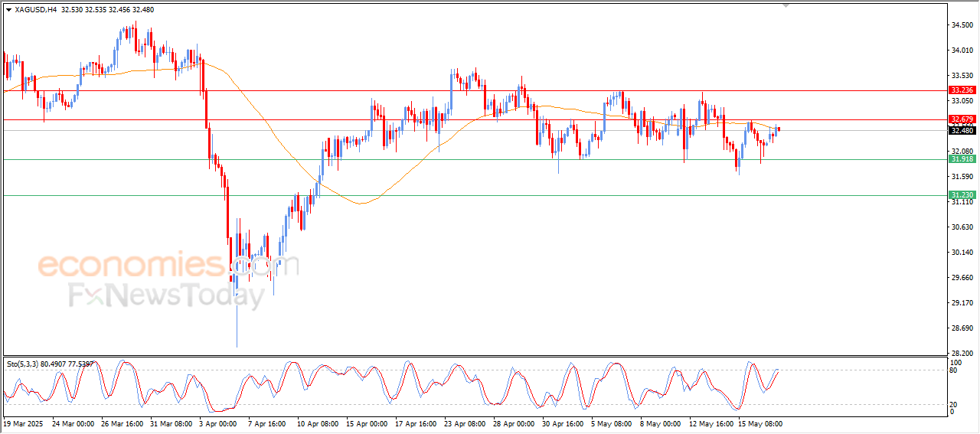980x434 pixels.
Task: Click the 19 Mar 2025 date label
Action: tap(21, 423)
